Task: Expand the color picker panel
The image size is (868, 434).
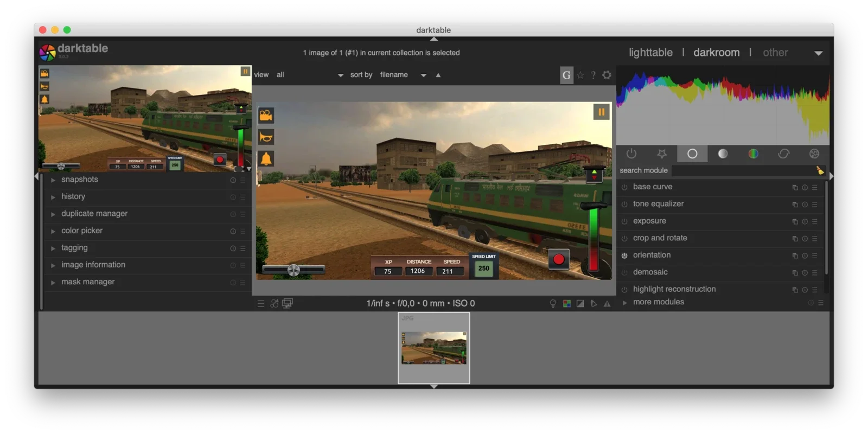Action: 53,232
